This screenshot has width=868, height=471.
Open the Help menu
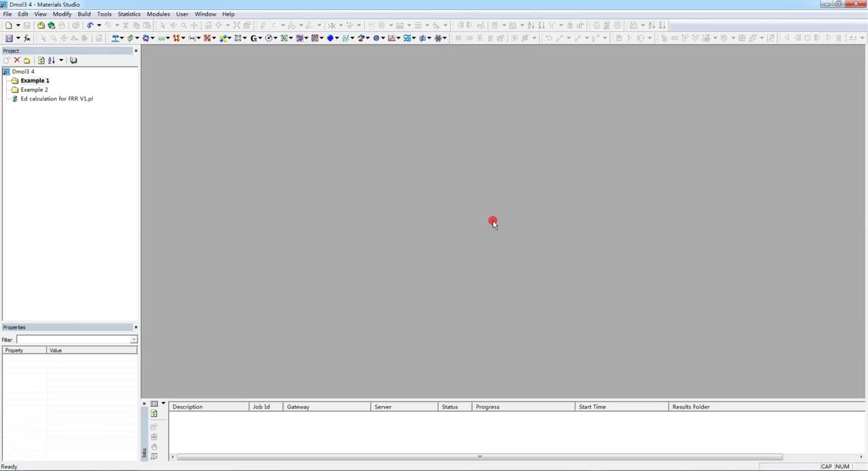click(x=229, y=14)
